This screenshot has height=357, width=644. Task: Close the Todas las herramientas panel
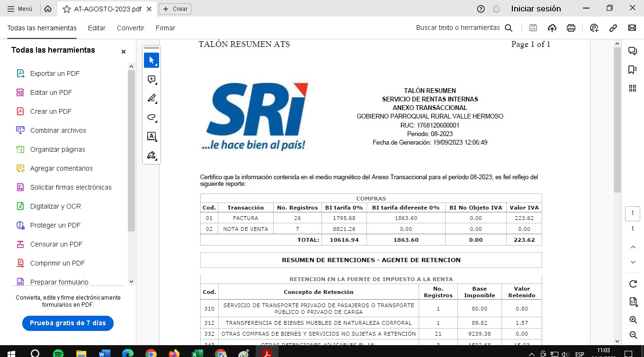[x=124, y=52]
